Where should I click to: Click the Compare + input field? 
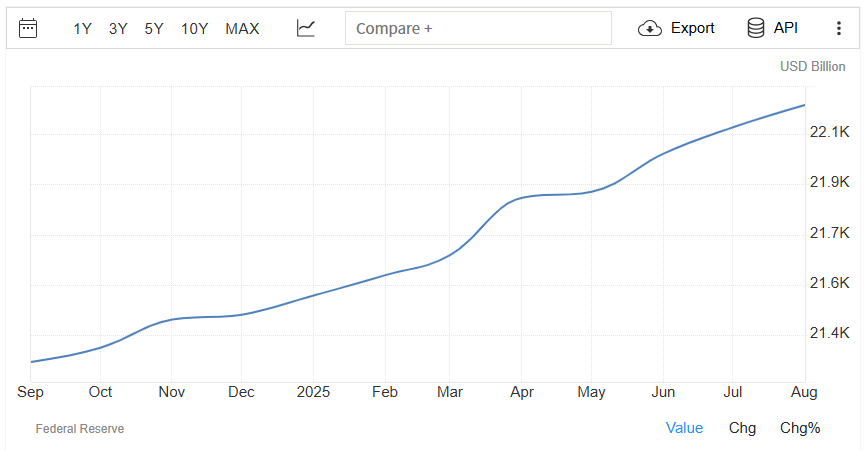478,28
